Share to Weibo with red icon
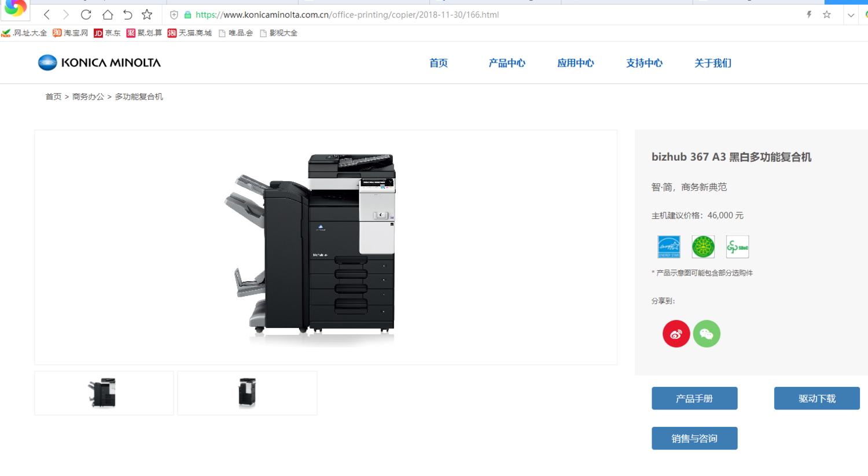868x476 pixels. [676, 334]
